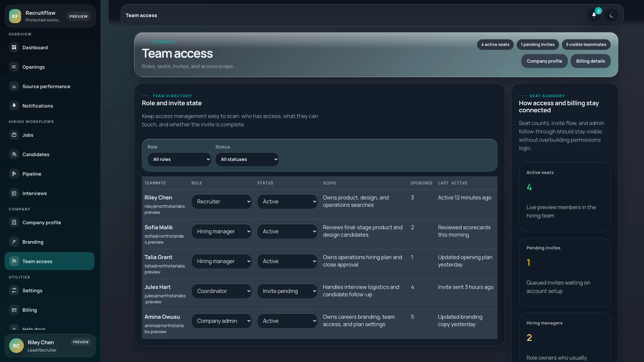
Task: Toggle dark mode moon icon
Action: click(611, 15)
